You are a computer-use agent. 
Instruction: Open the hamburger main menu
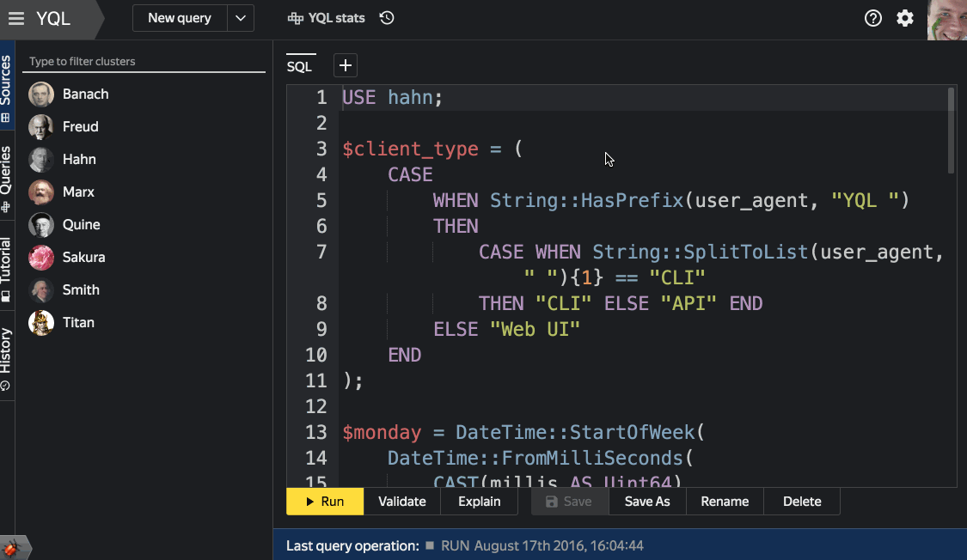coord(16,19)
